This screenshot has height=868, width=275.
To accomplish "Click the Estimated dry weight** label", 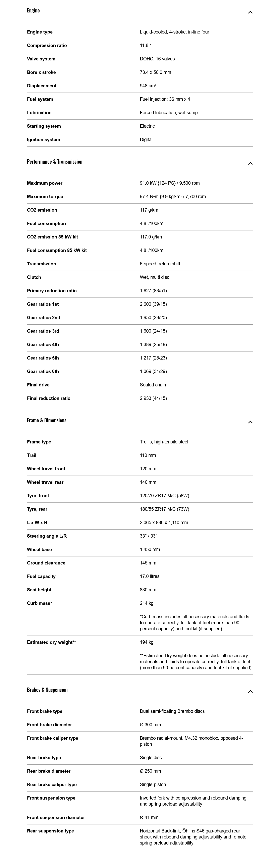I will tap(51, 642).
